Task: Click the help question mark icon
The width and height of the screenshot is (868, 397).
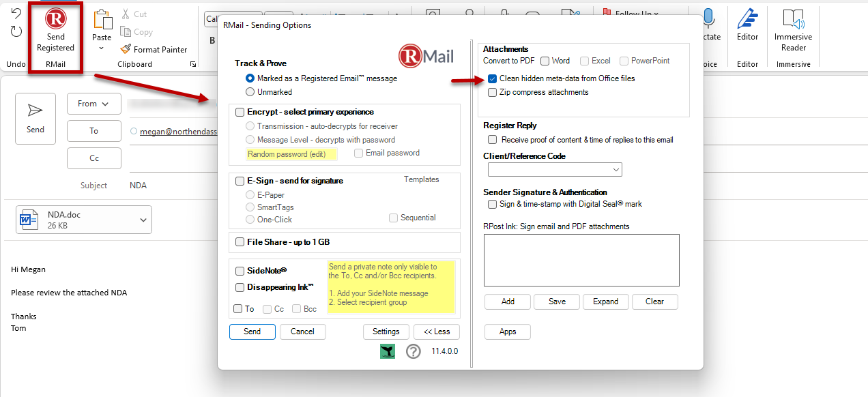Action: coord(413,351)
